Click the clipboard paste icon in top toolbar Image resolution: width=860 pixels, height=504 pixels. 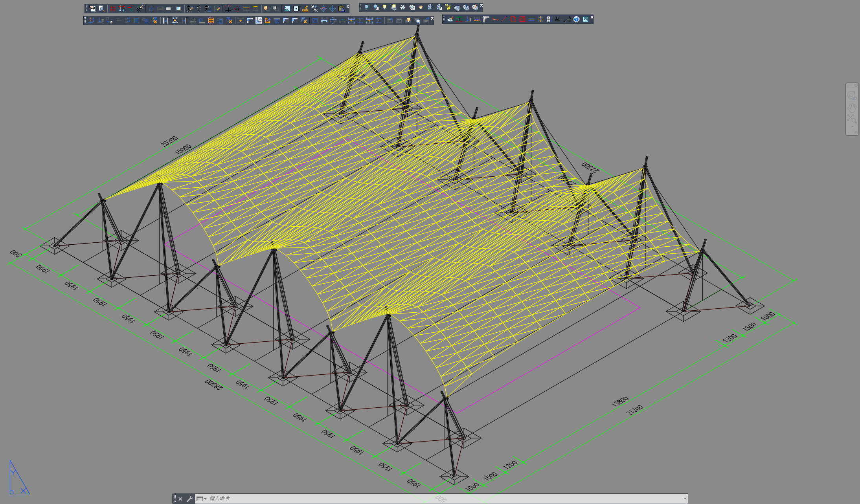tap(342, 8)
